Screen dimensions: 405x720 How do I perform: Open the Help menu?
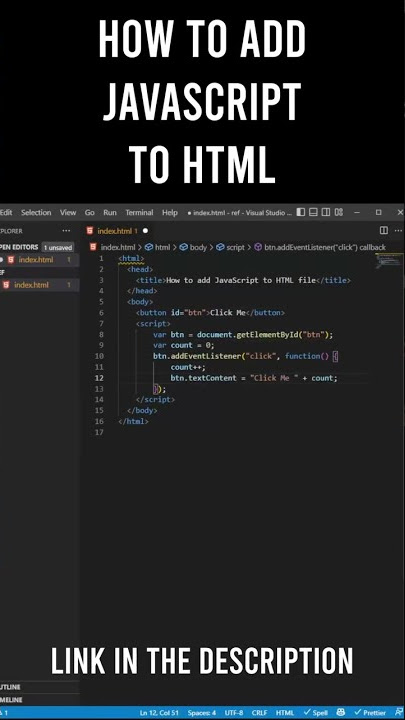click(169, 213)
